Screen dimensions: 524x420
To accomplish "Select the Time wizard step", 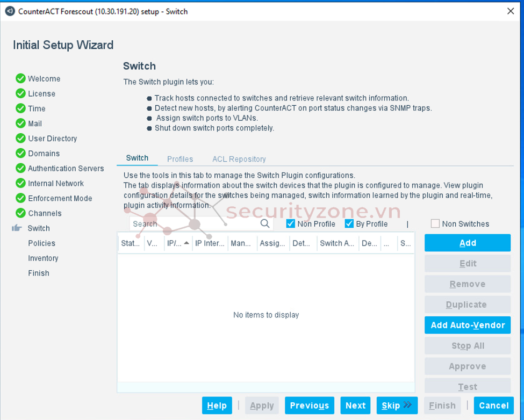I will tap(37, 108).
